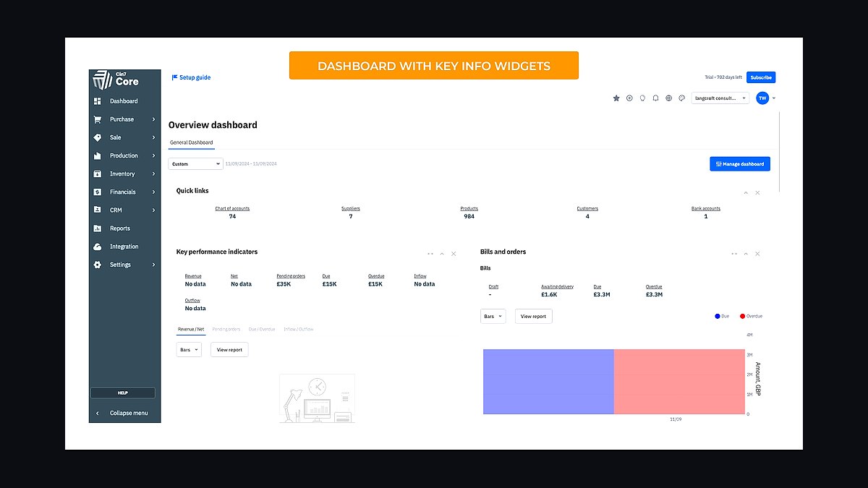Close the Quick links widget

[x=757, y=192]
